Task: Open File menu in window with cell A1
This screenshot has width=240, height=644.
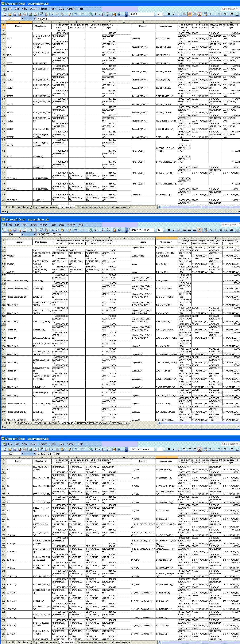Action: pyautogui.click(x=10, y=9)
